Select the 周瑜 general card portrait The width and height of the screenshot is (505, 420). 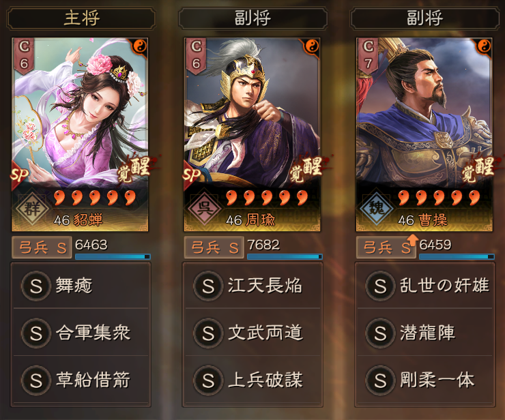click(252, 134)
